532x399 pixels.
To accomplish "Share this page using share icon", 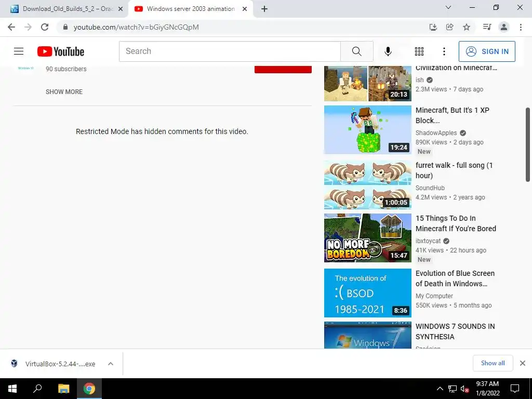I will [449, 27].
